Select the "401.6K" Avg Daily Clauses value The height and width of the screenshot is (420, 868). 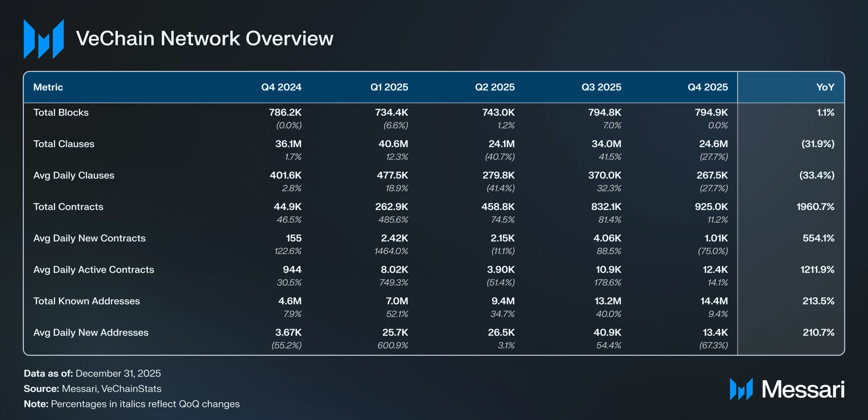tap(286, 176)
